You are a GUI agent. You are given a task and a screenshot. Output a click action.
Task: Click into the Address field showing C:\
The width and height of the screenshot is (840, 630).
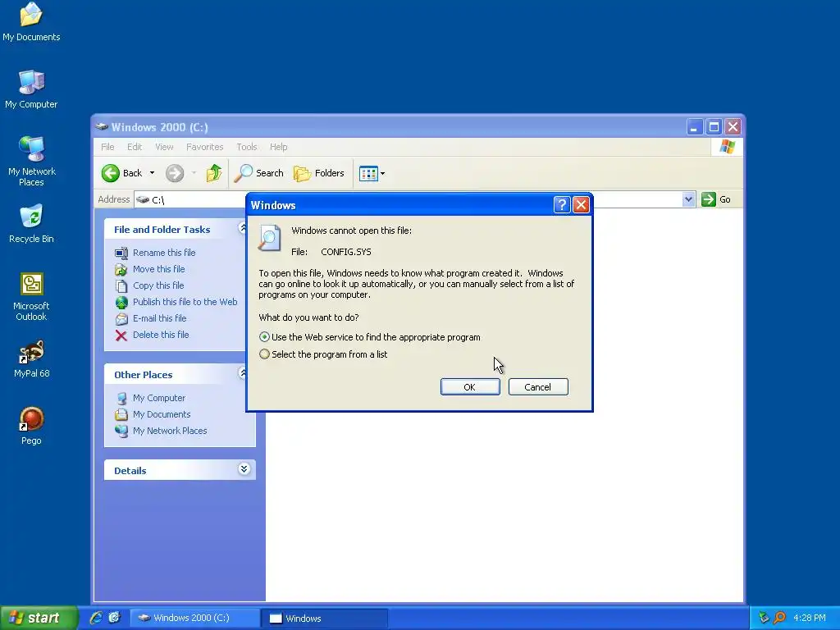[190, 199]
